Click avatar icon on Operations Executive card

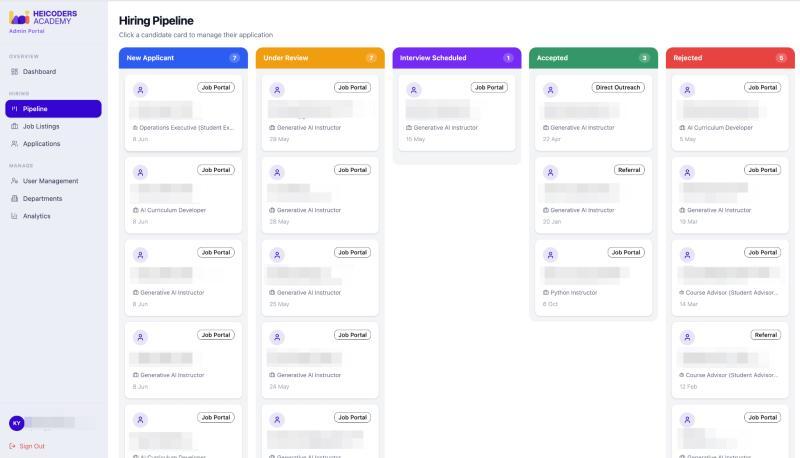coord(140,90)
